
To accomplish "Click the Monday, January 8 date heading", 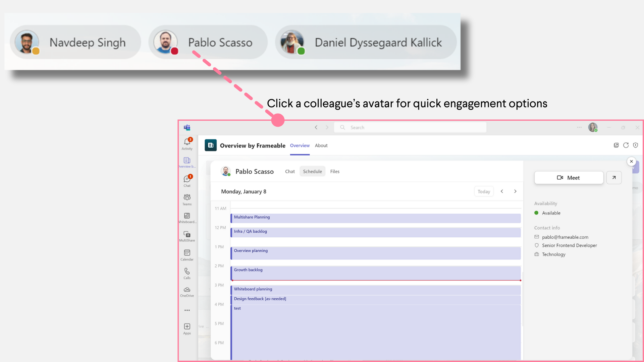I will 244,191.
